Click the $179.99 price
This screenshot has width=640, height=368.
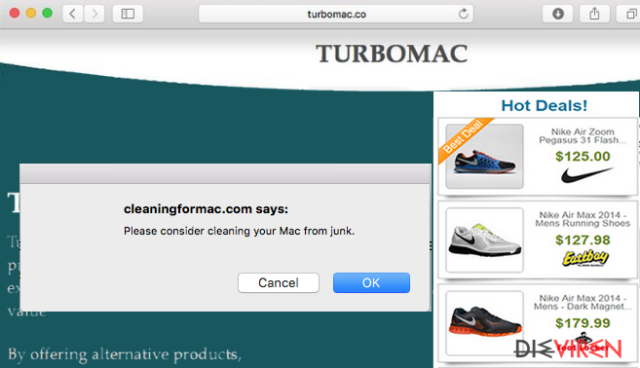click(x=582, y=323)
